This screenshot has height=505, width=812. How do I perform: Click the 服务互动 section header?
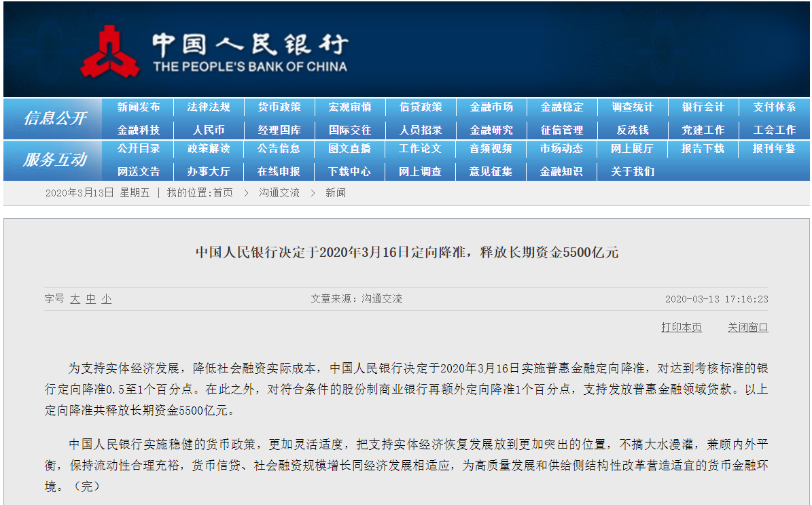(54, 160)
